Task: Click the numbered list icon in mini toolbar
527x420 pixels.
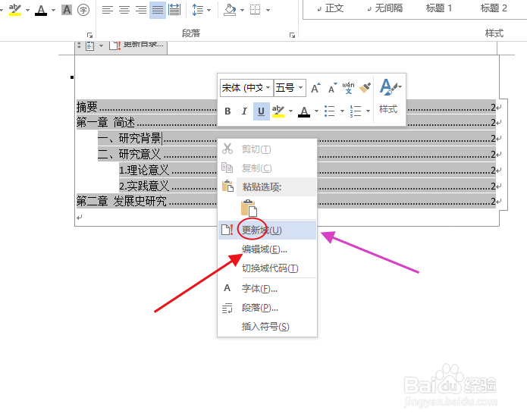Action: (356, 111)
